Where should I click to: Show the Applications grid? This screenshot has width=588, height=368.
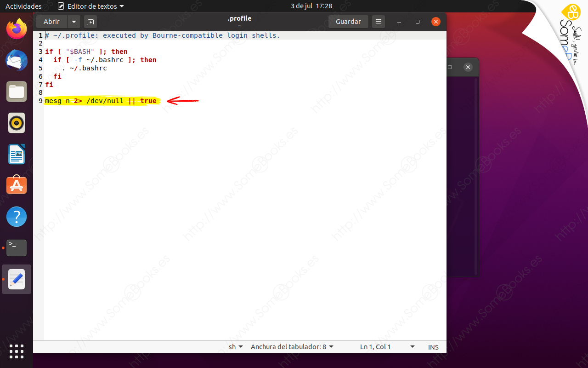[x=17, y=351]
